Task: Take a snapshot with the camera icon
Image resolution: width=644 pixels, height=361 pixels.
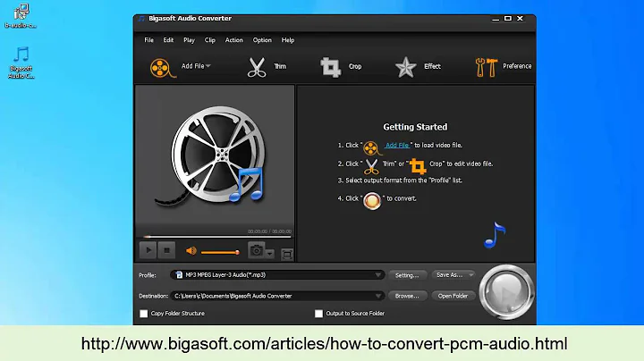Action: [x=257, y=250]
